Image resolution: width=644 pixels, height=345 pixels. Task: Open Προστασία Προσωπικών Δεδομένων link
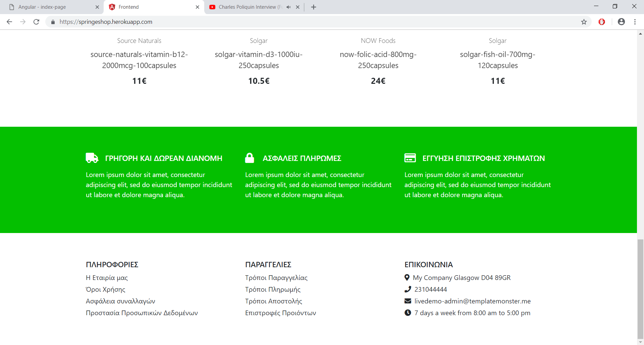click(142, 313)
